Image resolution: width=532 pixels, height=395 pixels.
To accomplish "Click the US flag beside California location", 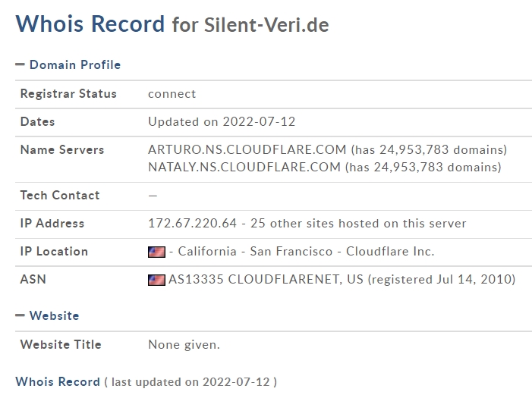I will click(x=157, y=252).
